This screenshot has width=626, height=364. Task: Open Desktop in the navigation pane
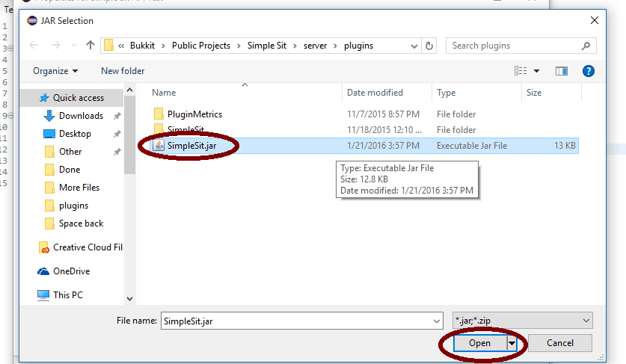pyautogui.click(x=75, y=134)
